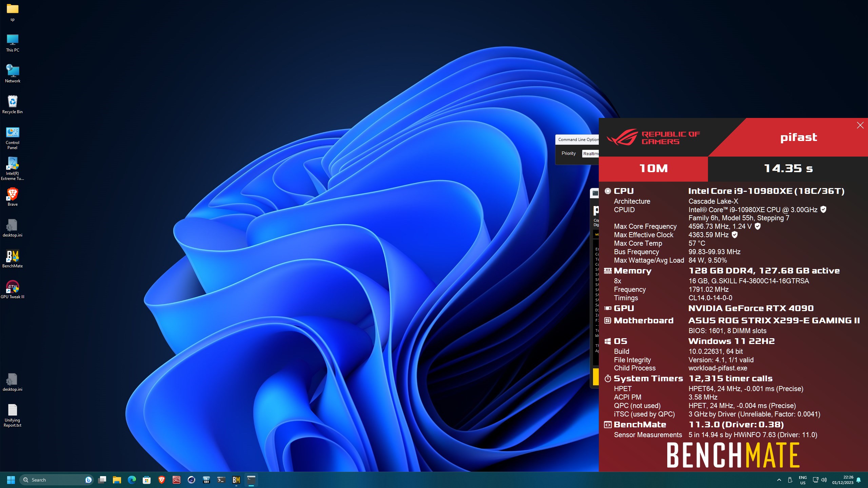Click the '84 W, 9.50%' wattage value
868x488 pixels.
point(708,260)
